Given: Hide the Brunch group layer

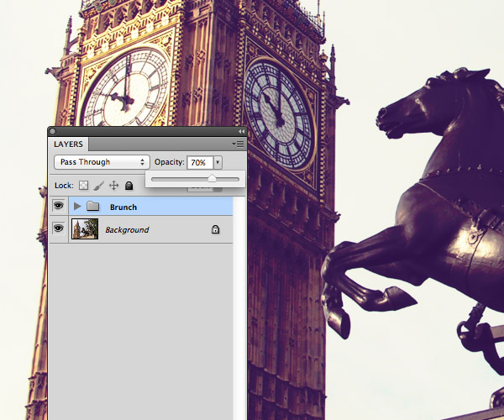Looking at the screenshot, I should [58, 205].
